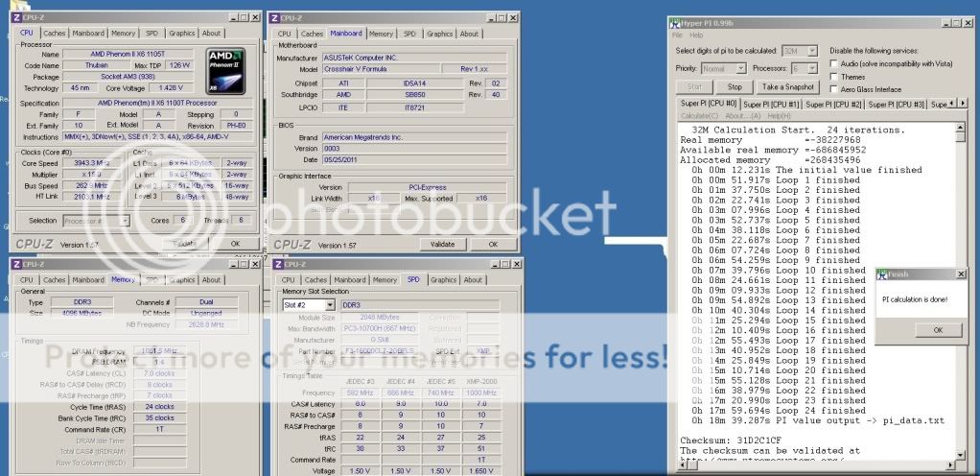Viewport: 980px width, 476px height.
Task: Check the Themes checkbox
Action: pos(833,77)
